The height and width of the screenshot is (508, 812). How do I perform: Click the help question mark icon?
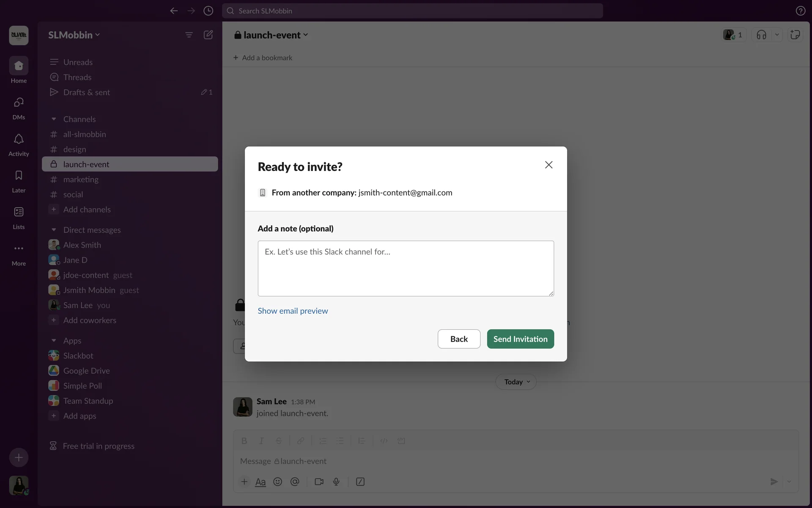[800, 11]
